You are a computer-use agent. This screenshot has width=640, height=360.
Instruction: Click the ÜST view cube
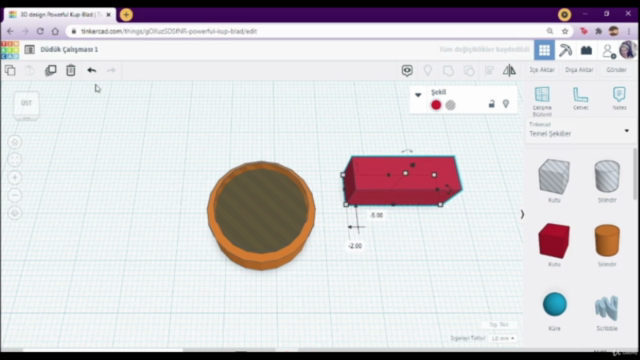pos(26,104)
